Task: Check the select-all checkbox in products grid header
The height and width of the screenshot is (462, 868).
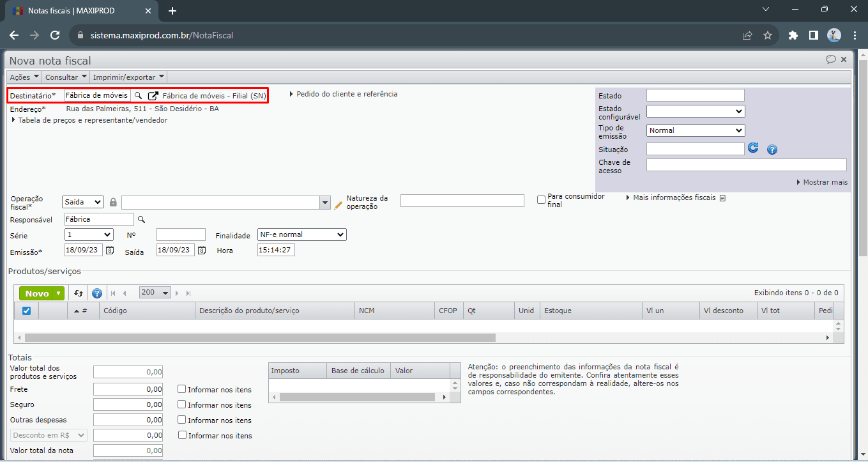Action: tap(27, 311)
